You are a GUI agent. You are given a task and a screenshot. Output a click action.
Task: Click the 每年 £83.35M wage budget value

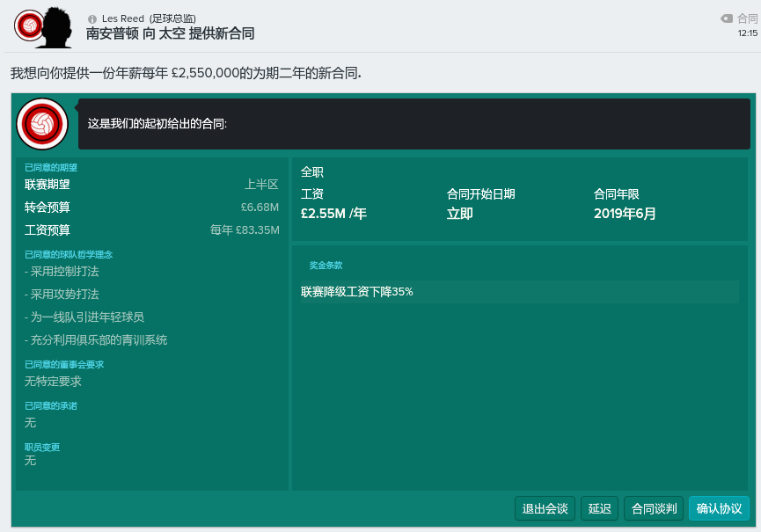[x=245, y=230]
